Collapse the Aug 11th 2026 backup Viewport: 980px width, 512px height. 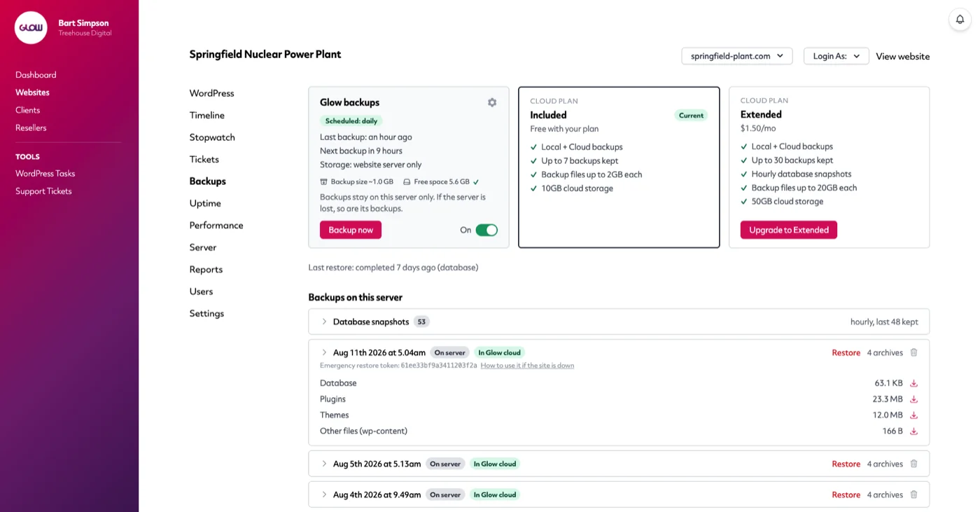(x=324, y=352)
